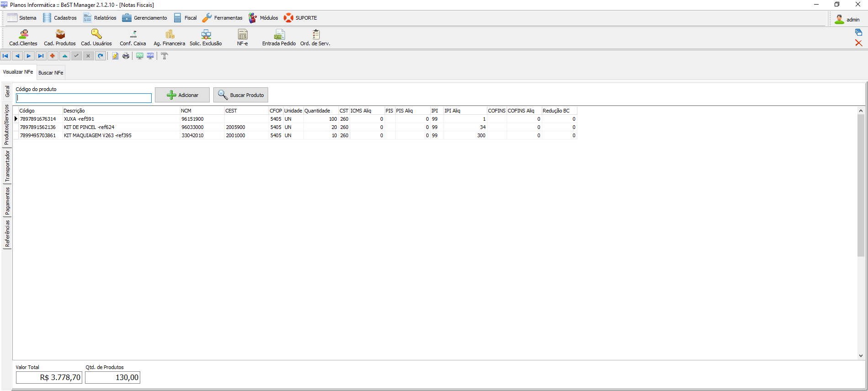Image resolution: width=868 pixels, height=391 pixels.
Task: Click the printer icon
Action: click(x=126, y=56)
